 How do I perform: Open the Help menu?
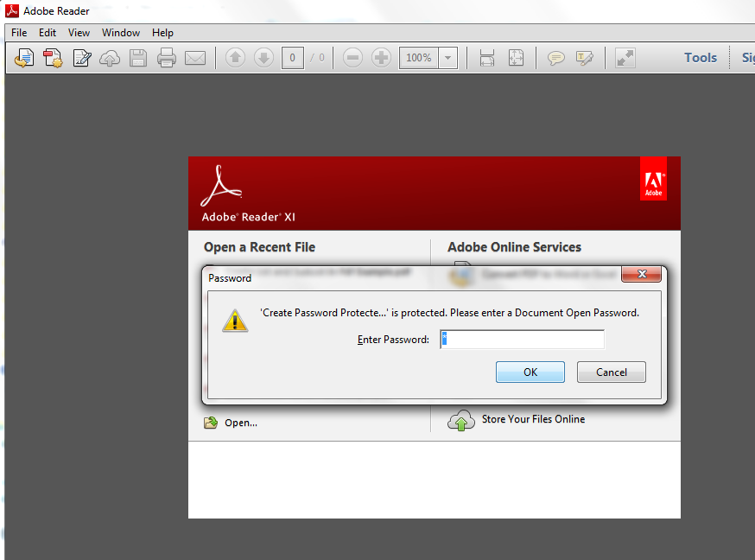(162, 33)
